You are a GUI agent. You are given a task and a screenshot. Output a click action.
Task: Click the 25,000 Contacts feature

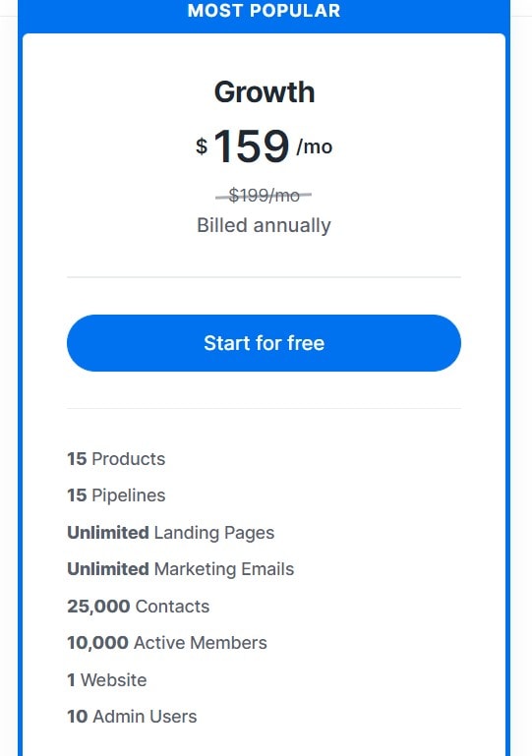tap(139, 606)
